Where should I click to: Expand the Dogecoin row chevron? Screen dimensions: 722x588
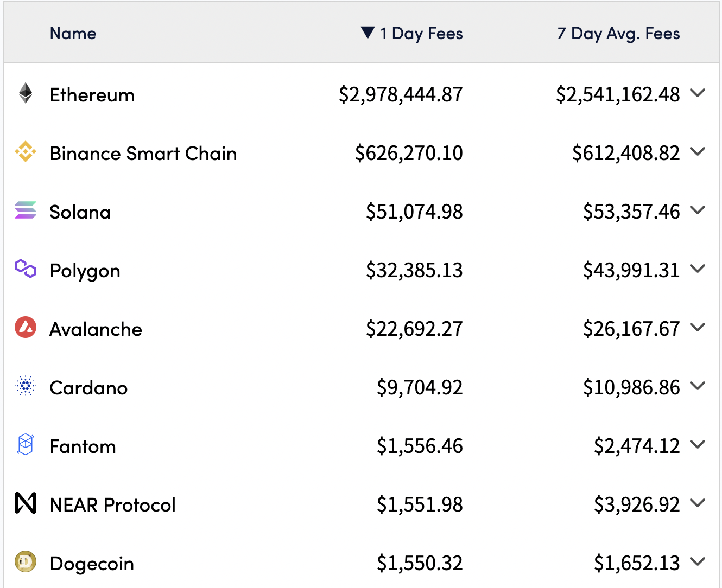pos(698,562)
